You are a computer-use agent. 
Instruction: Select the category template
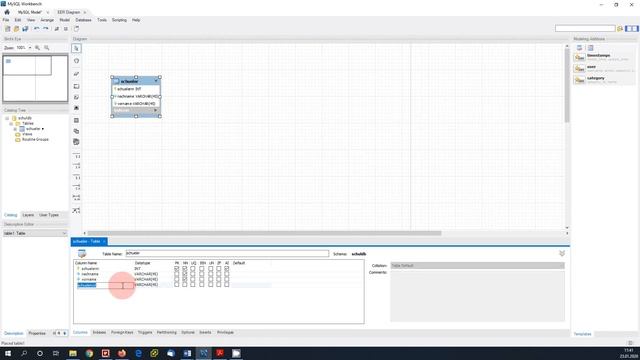click(604, 80)
